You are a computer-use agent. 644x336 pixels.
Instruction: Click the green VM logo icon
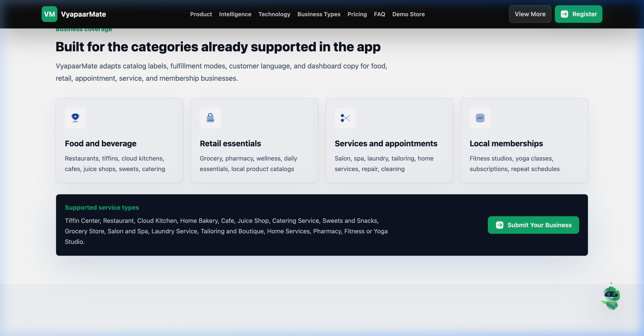(49, 14)
